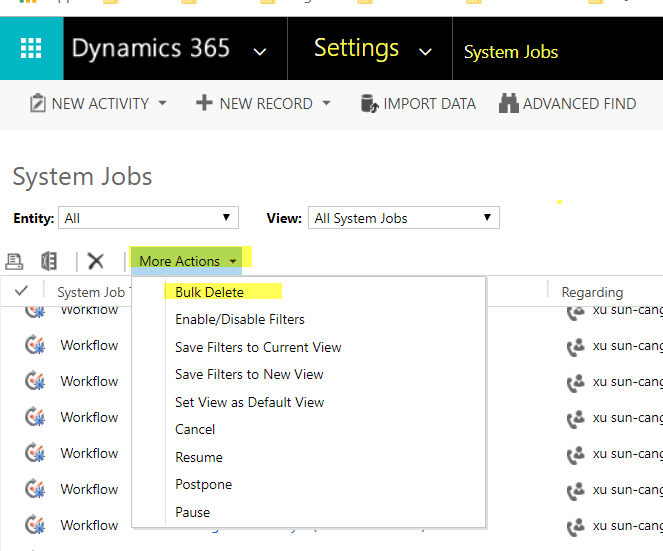Image resolution: width=663 pixels, height=551 pixels.
Task: Click the fifth row's workflow icon
Action: (x=35, y=453)
